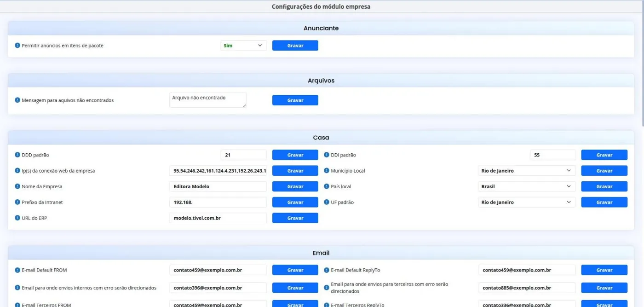
Task: Click the Prefixo da Intranet field 192.168.
Action: [218, 202]
